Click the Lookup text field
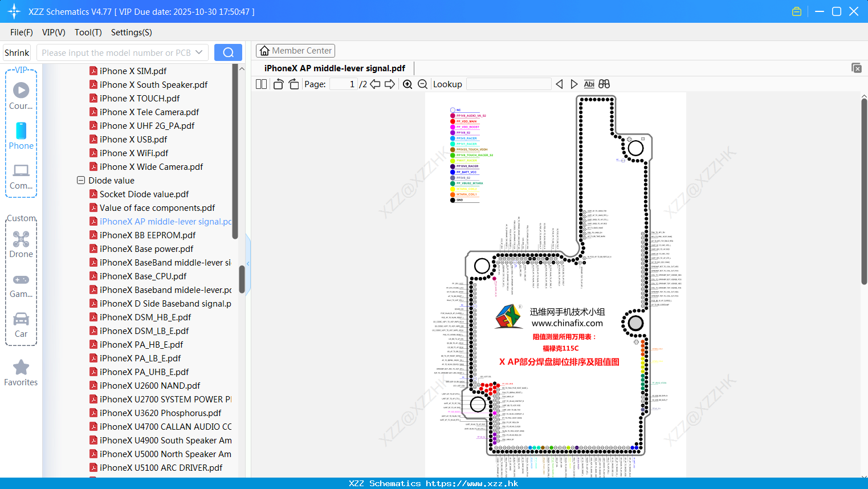Image resolution: width=868 pixels, height=489 pixels. click(x=509, y=84)
